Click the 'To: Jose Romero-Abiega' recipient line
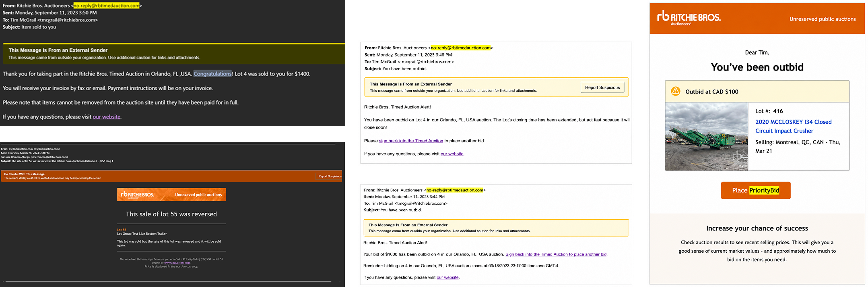This screenshot has height=287, width=868. pyautogui.click(x=35, y=157)
